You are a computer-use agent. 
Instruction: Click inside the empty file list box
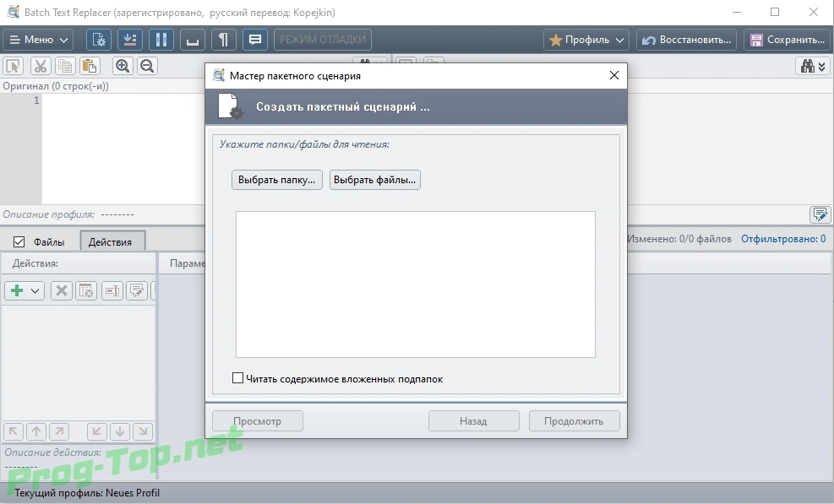416,285
